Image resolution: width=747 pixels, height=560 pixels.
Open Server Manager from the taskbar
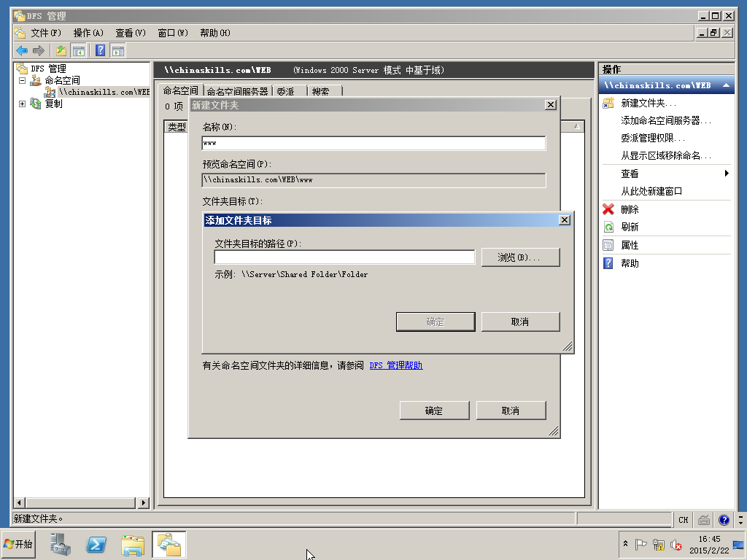pos(61,544)
